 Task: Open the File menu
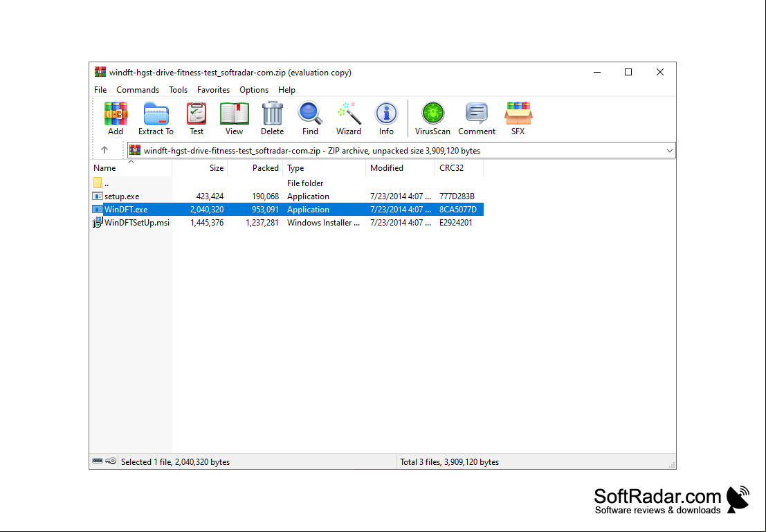tap(100, 90)
